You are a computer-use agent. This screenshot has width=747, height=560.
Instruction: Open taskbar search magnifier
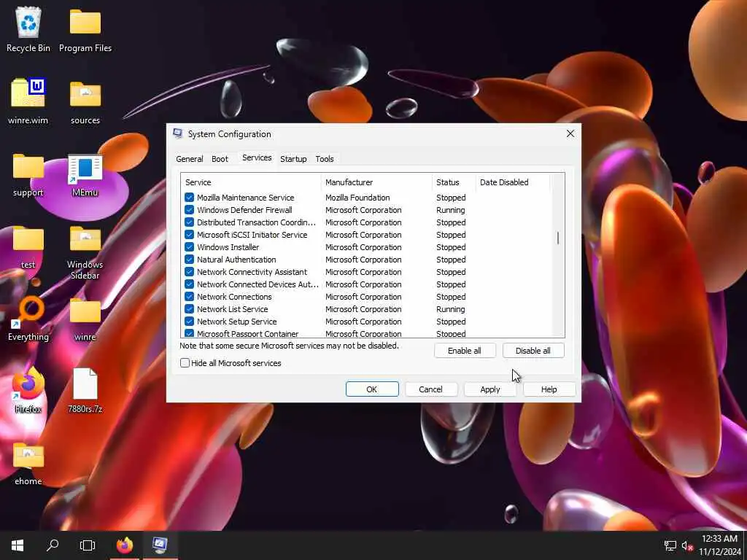pos(53,545)
